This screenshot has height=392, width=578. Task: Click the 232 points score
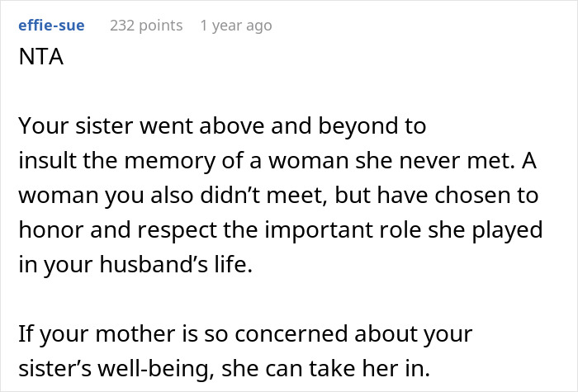click(x=146, y=26)
